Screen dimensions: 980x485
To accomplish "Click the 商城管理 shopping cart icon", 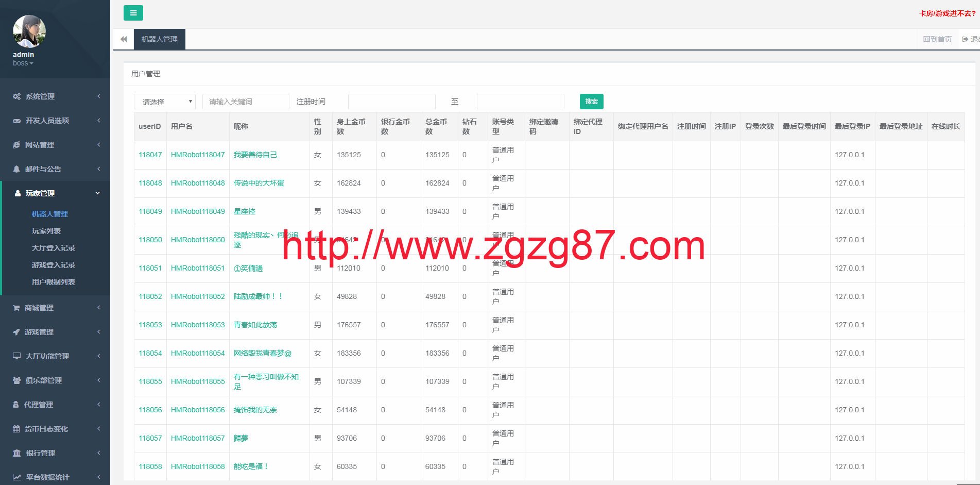I will (x=16, y=308).
